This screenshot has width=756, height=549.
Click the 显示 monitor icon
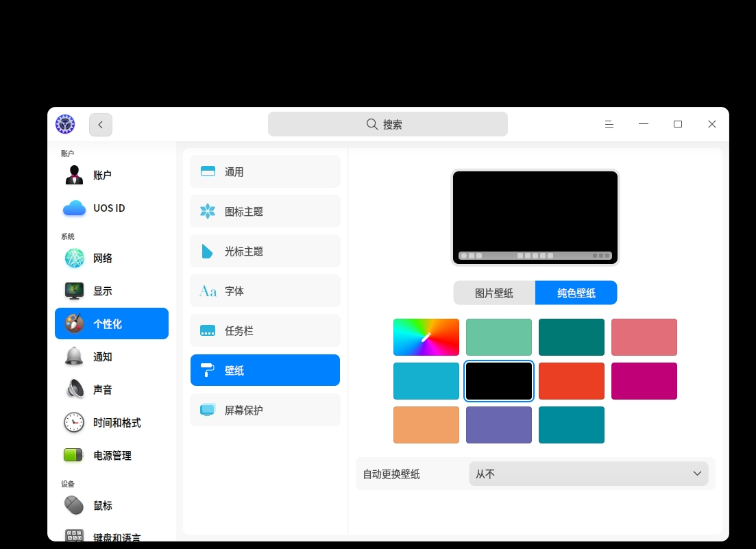74,291
